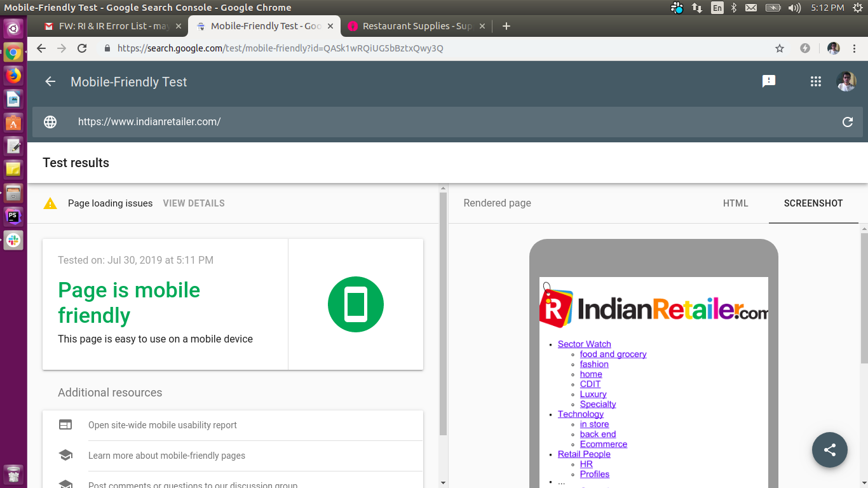Viewport: 868px width, 488px height.
Task: Open Chrome's three-dot menu
Action: pos(855,48)
